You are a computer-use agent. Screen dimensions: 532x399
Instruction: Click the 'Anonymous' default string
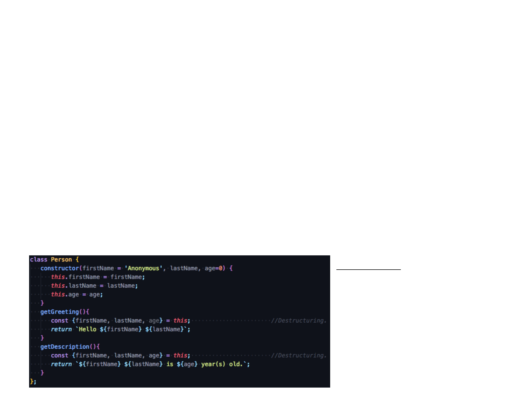pyautogui.click(x=143, y=268)
